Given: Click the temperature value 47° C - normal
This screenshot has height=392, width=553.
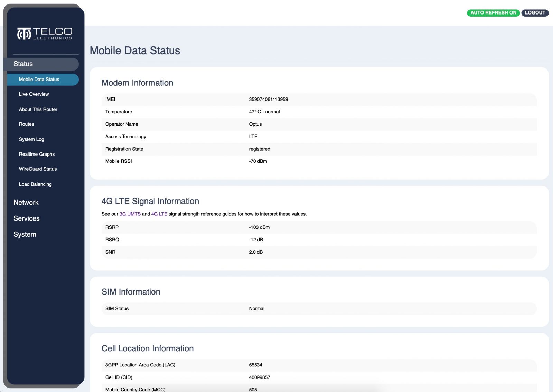Looking at the screenshot, I should click(x=264, y=112).
